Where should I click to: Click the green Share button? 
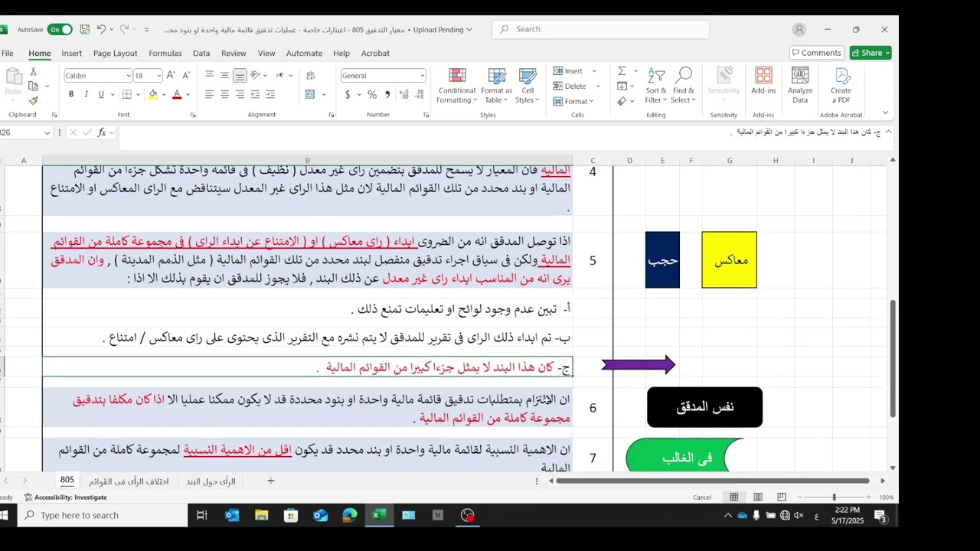point(871,53)
